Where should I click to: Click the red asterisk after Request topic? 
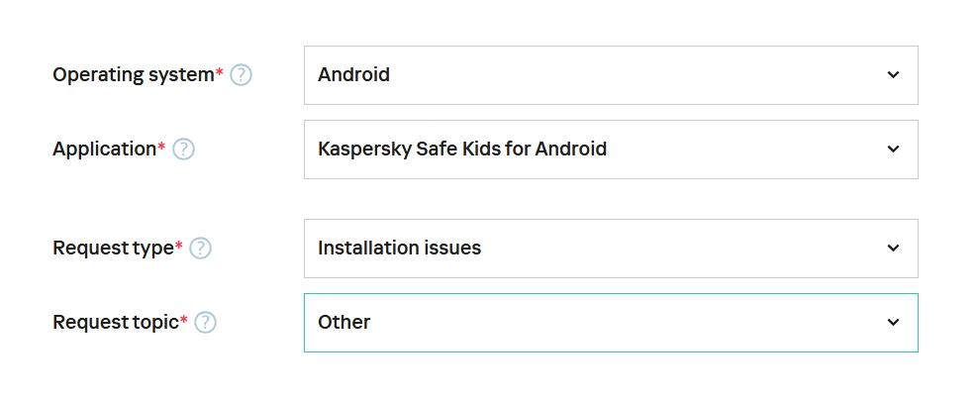(x=184, y=320)
